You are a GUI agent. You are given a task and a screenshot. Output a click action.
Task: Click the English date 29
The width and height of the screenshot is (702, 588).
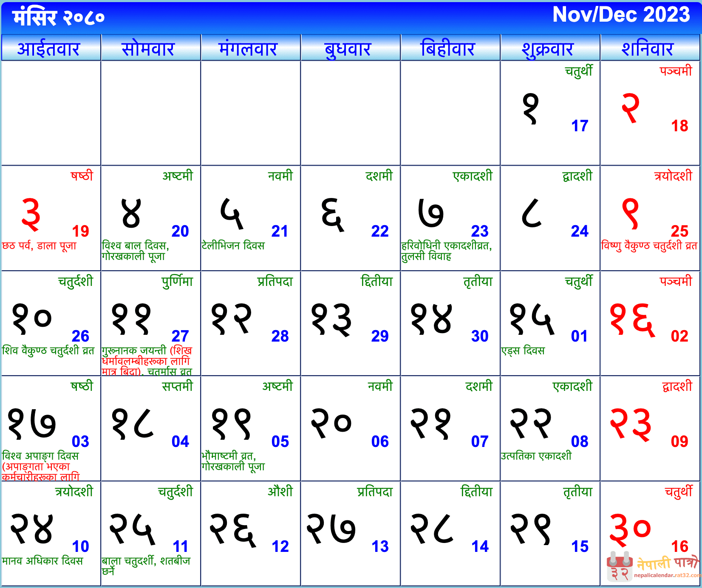tap(380, 336)
